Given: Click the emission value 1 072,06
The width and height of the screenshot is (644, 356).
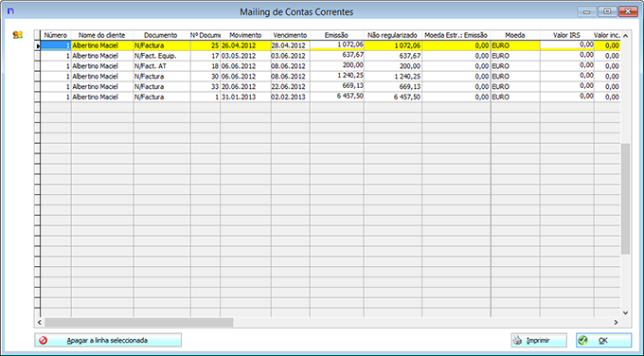Looking at the screenshot, I should [350, 44].
